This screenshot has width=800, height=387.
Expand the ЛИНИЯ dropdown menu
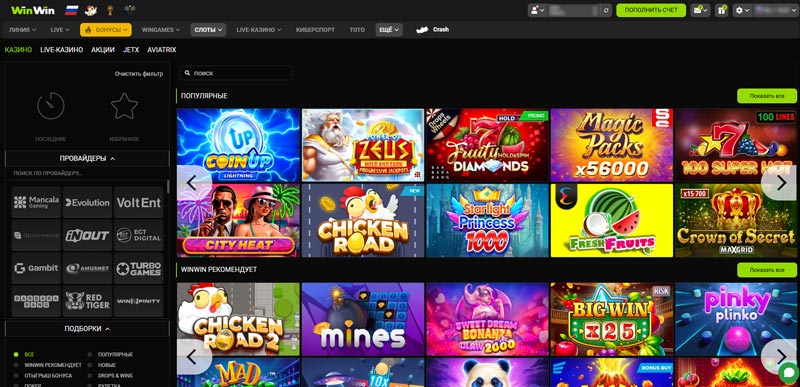click(x=22, y=30)
